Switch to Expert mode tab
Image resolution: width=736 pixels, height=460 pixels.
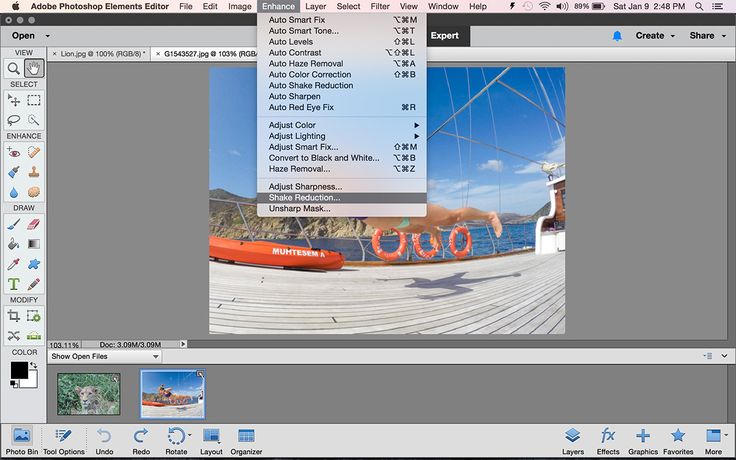click(x=445, y=36)
